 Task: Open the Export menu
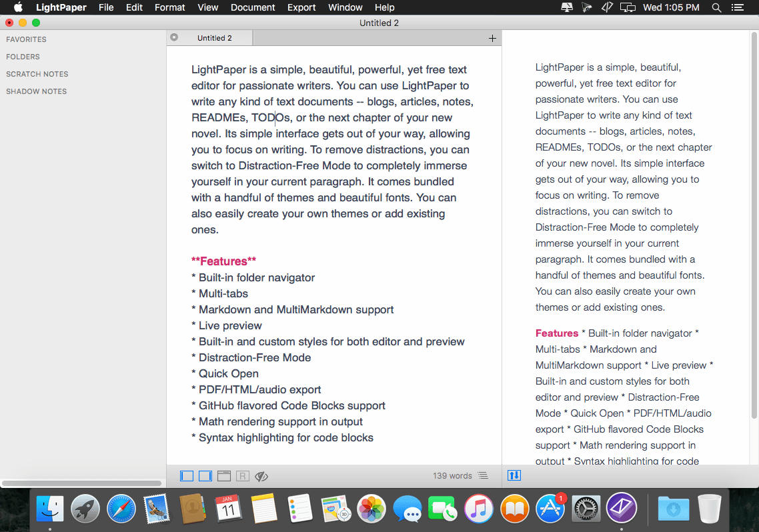[x=301, y=7]
